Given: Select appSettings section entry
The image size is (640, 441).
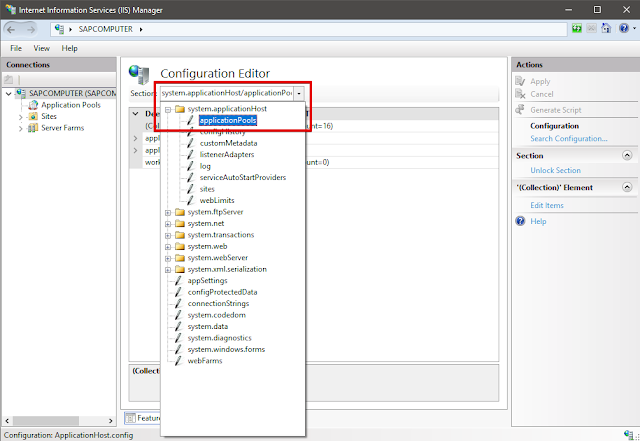Looking at the screenshot, I should click(x=207, y=281).
